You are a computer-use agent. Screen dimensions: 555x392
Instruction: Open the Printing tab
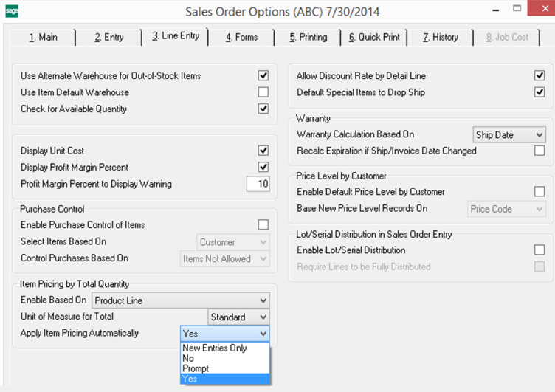pyautogui.click(x=308, y=37)
